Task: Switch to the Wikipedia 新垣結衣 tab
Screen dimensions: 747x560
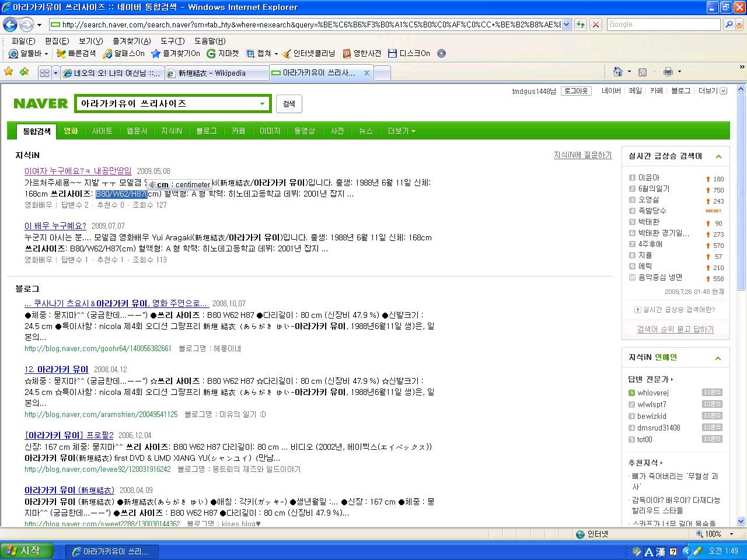Action: click(x=216, y=73)
